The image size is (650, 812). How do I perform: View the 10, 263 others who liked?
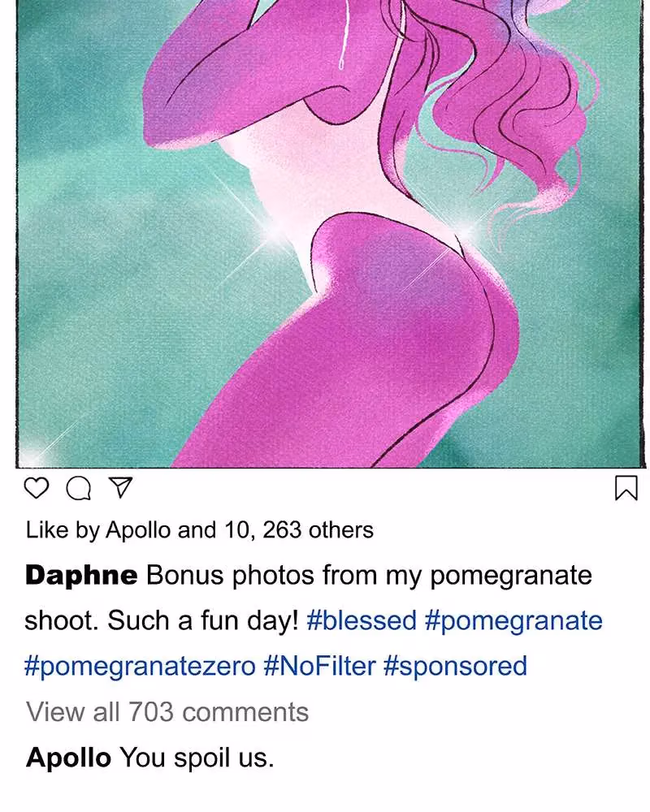(298, 529)
